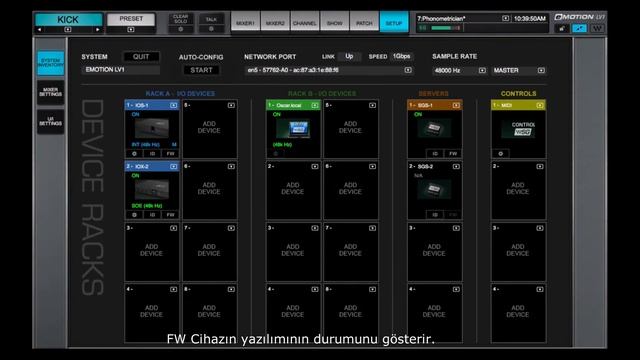The image size is (640, 360).
Task: Click FW button on SGS-1 server
Action: click(x=453, y=154)
